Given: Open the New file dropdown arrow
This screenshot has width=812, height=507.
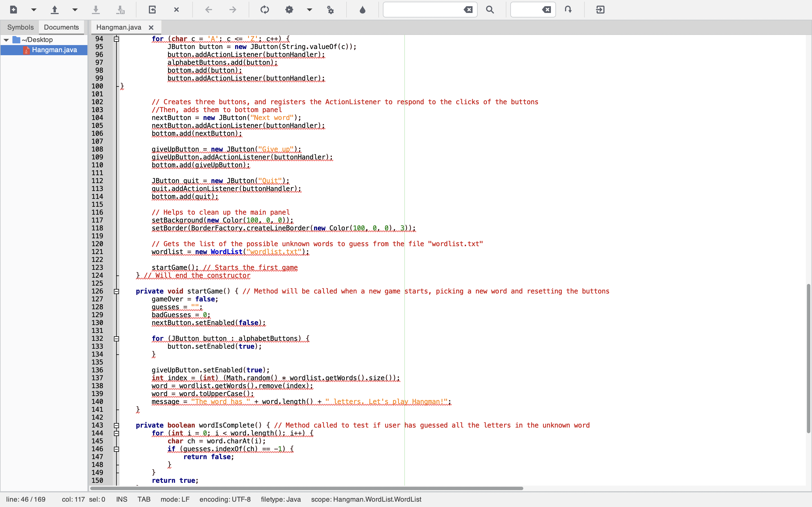Looking at the screenshot, I should (x=34, y=10).
